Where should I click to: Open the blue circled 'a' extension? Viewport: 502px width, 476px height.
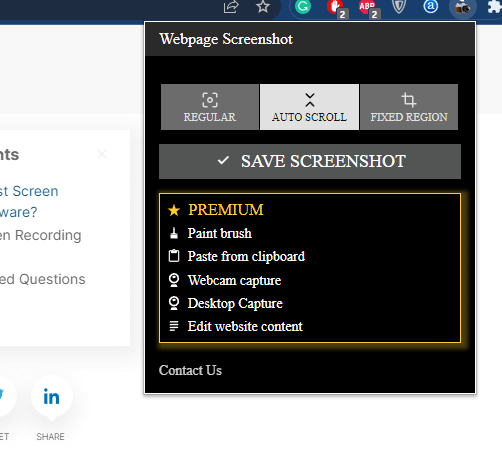point(430,7)
